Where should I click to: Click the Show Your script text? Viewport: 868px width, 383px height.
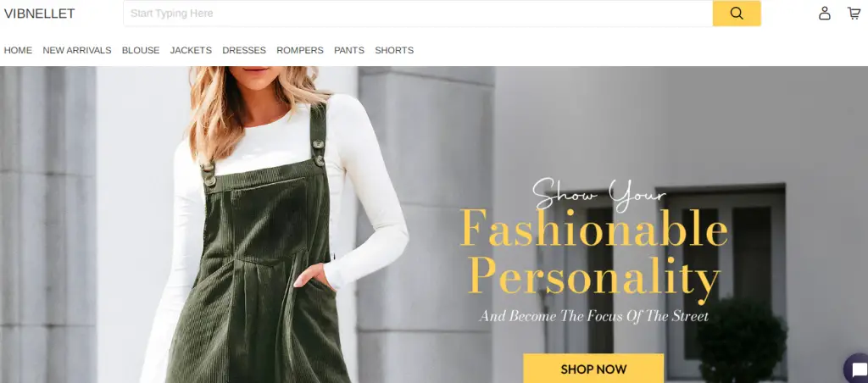pos(599,194)
